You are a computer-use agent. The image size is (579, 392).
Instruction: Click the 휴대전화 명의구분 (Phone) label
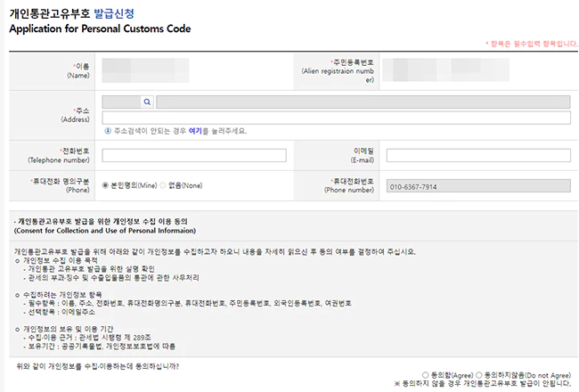coord(60,185)
